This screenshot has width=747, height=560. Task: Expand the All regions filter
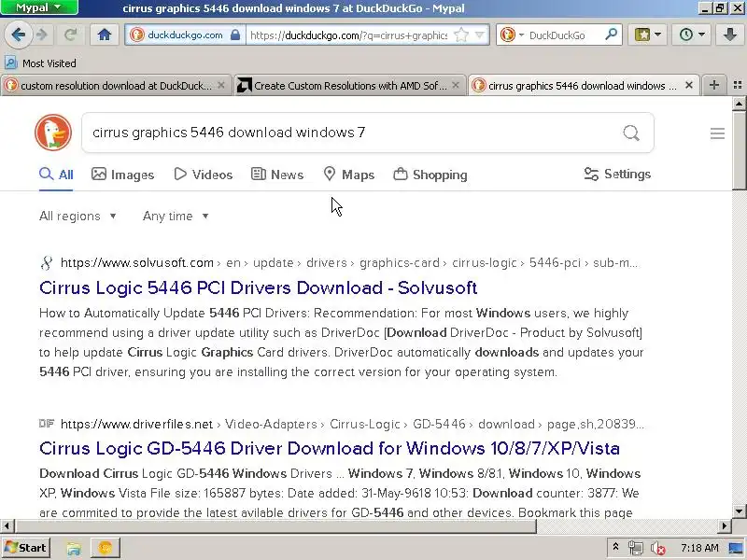point(78,217)
